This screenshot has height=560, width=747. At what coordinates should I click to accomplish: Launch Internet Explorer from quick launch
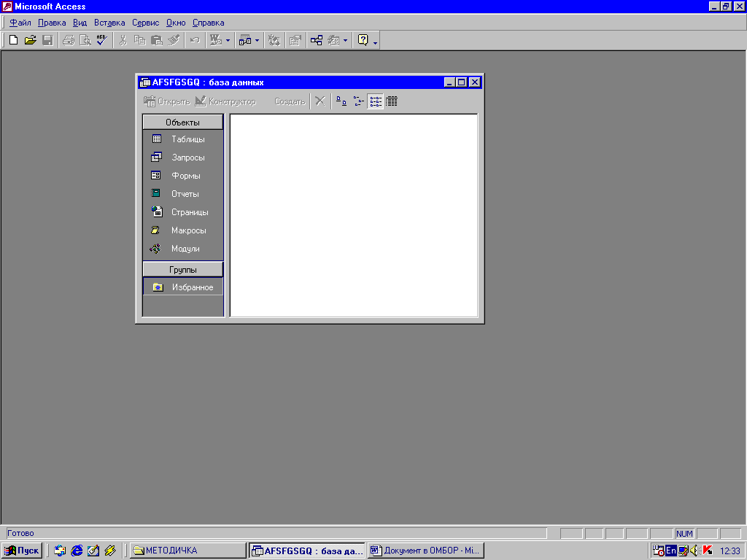(77, 551)
